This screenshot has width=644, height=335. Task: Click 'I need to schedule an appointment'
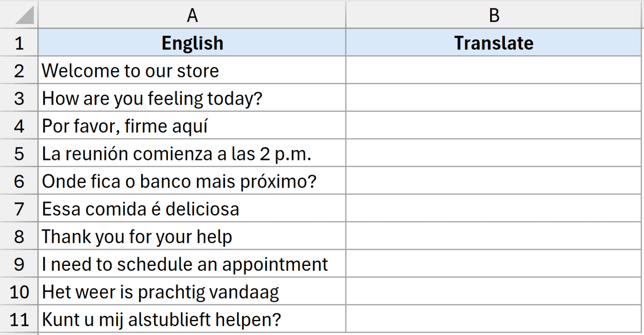[192, 264]
